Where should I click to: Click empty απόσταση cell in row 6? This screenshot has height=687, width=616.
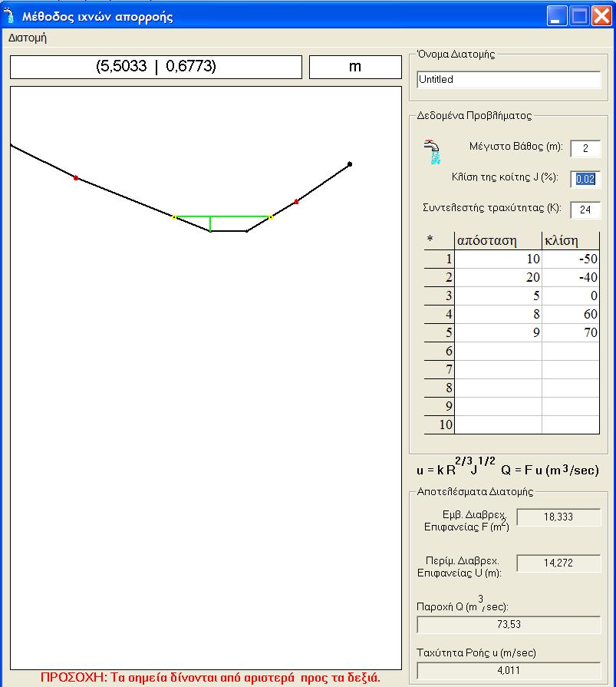coord(498,351)
